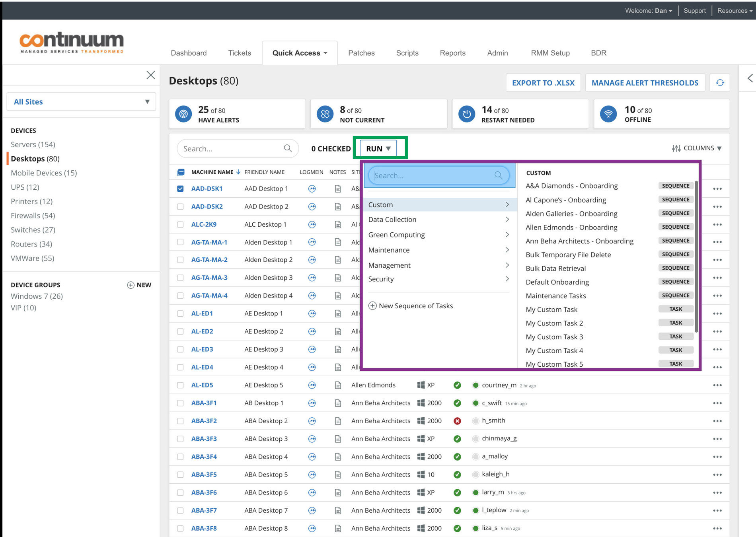
Task: Open LogMeIn remote for AL-ED5
Action: click(312, 385)
